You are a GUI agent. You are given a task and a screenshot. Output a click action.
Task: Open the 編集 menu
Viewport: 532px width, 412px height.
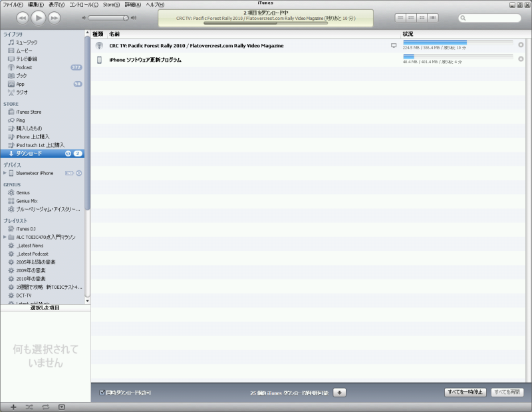pyautogui.click(x=36, y=5)
